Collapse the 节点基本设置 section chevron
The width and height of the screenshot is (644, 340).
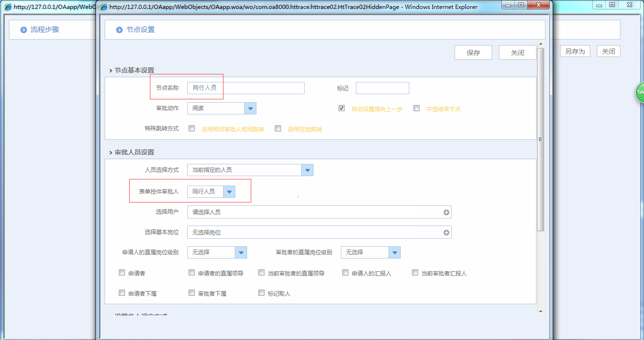click(110, 71)
